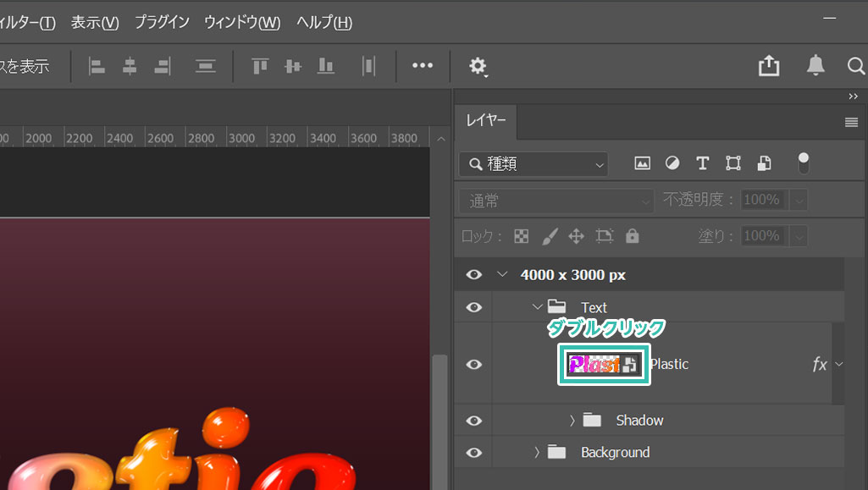Filter layers by adjustment layer icon
This screenshot has height=490, width=868.
pos(672,163)
